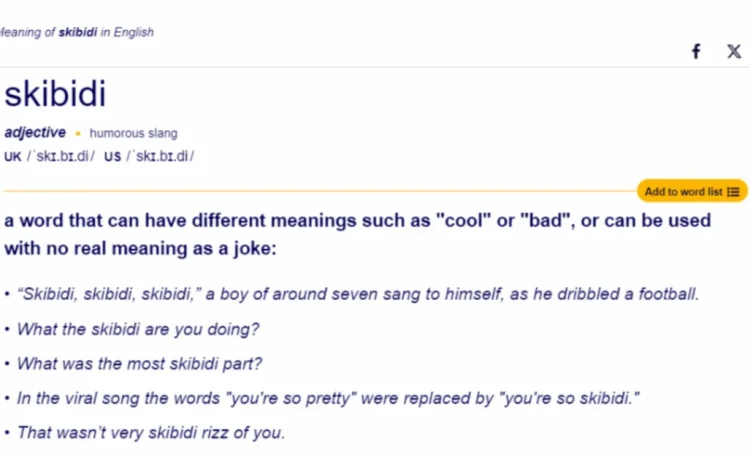Click 'What was the most skibidi part?' example
The image size is (750, 460).
pos(139,364)
